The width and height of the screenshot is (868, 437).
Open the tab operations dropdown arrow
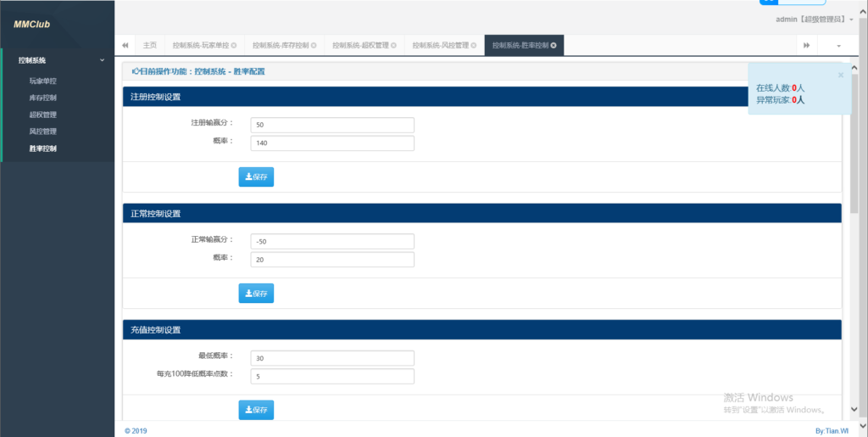pyautogui.click(x=838, y=45)
